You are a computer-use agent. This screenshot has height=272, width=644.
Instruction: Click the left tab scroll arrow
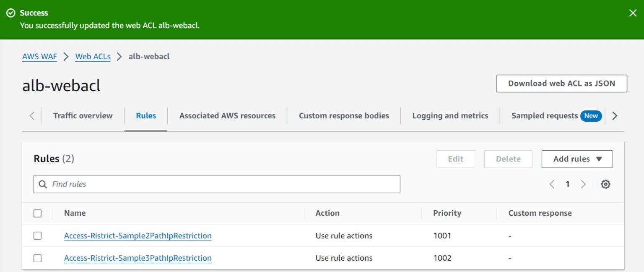[x=31, y=115]
